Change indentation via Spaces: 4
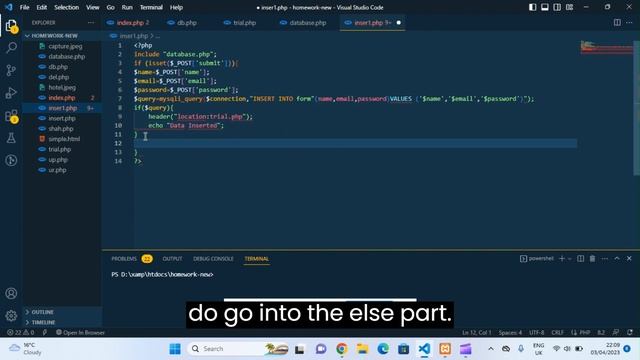The height and width of the screenshot is (360, 640). [510, 332]
